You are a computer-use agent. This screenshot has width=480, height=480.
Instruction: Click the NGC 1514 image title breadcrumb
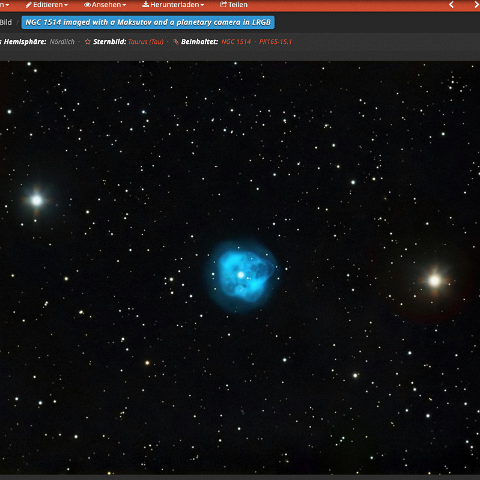point(148,22)
